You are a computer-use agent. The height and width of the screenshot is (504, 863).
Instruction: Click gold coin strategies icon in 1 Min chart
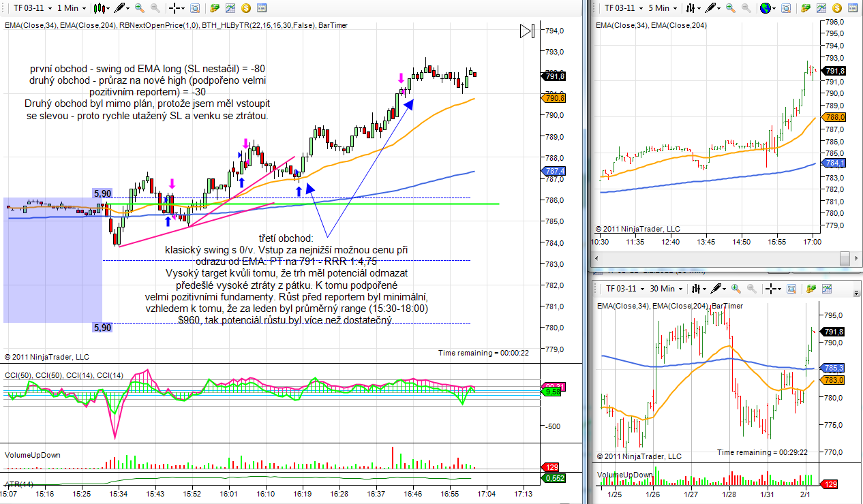coord(245,8)
